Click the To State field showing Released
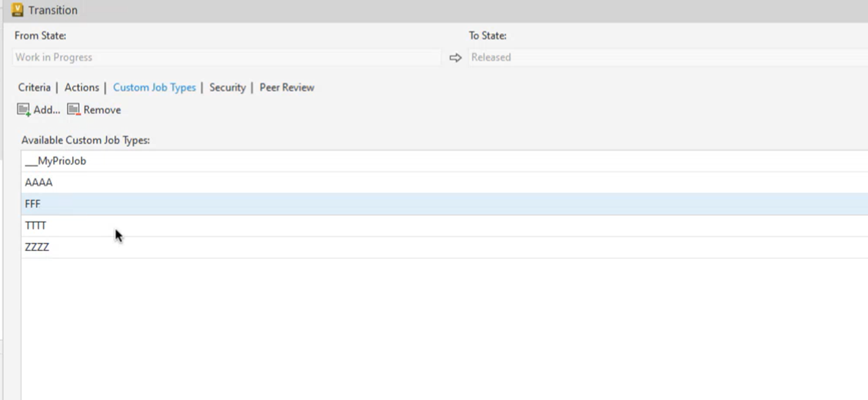 667,57
